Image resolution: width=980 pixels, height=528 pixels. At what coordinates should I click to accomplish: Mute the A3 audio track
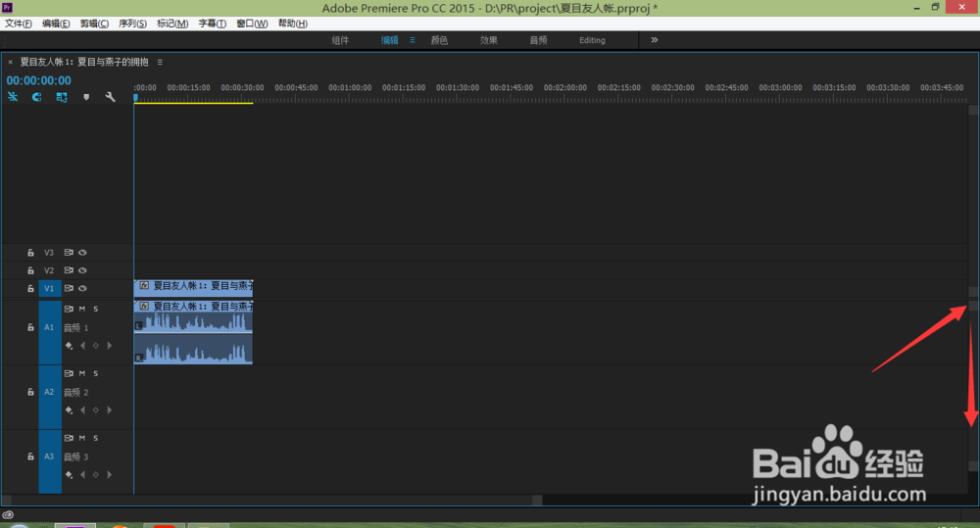tap(82, 438)
